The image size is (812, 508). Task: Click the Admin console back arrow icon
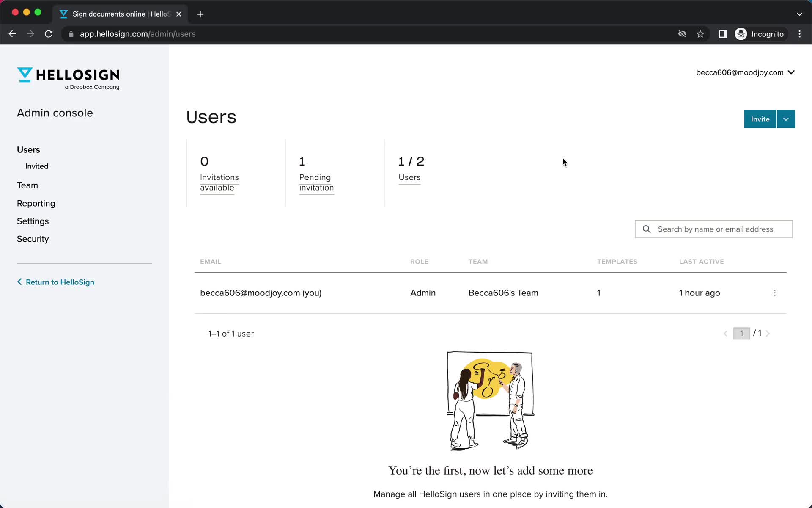coord(19,282)
